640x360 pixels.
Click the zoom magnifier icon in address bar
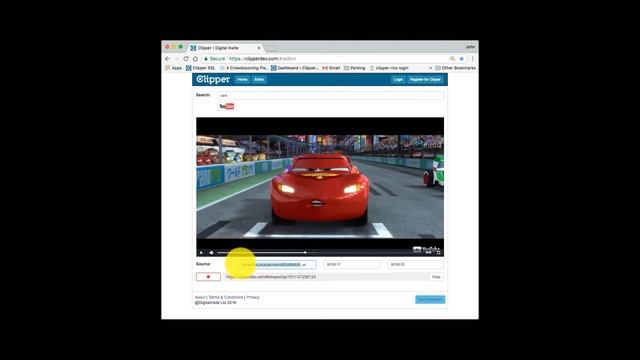tap(452, 59)
